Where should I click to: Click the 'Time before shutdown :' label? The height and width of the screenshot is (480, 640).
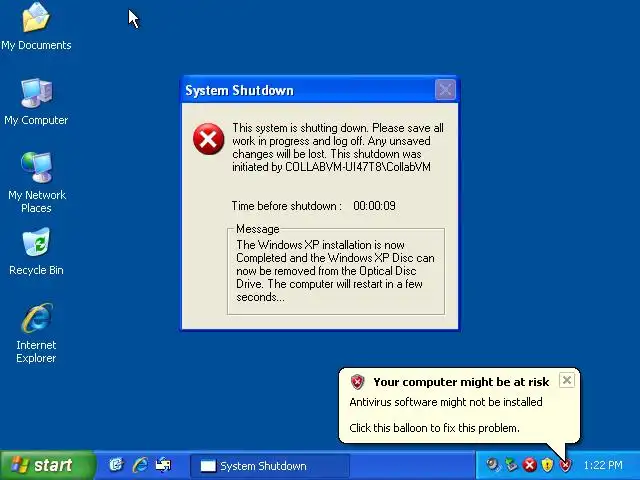click(287, 206)
